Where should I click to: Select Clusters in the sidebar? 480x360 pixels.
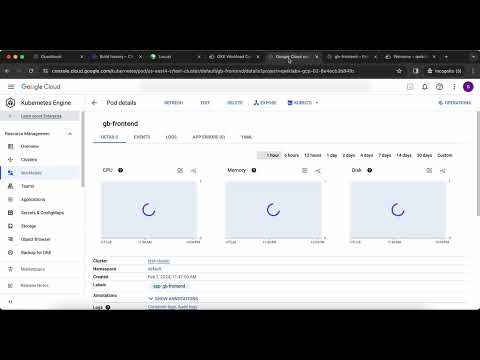(29, 159)
